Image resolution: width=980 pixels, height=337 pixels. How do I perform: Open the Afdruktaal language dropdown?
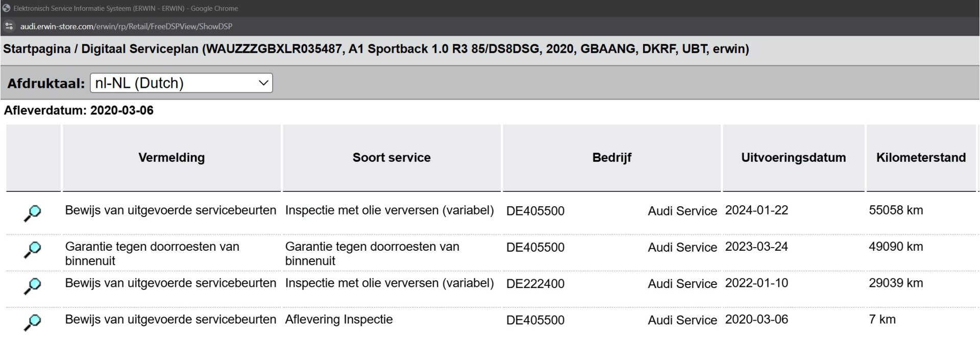[x=181, y=83]
